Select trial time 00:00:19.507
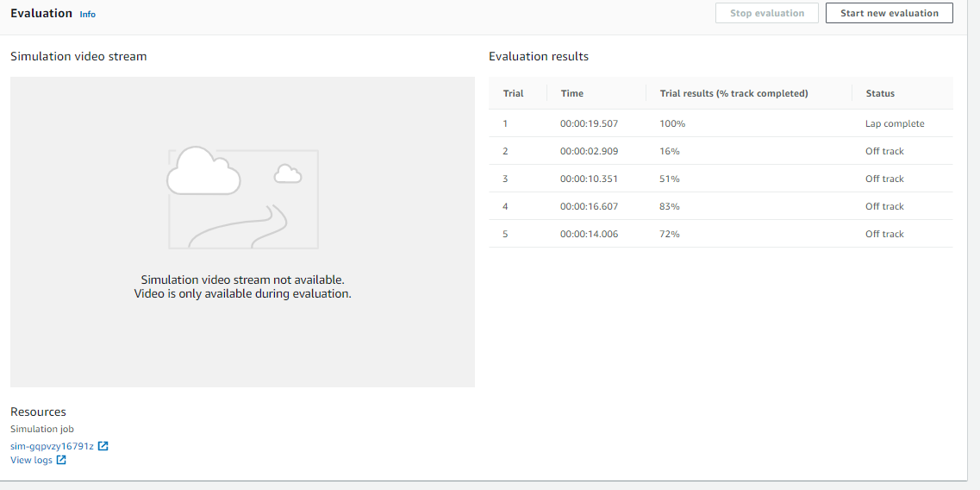 click(589, 123)
